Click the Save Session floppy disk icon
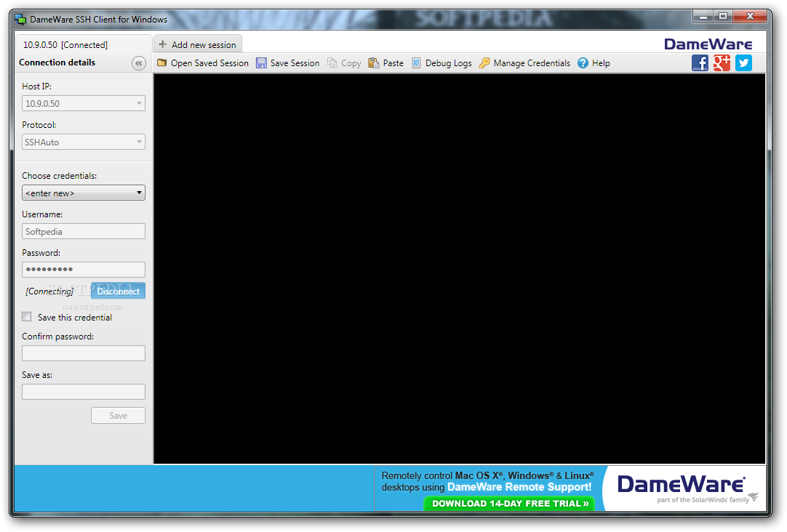 pos(262,63)
